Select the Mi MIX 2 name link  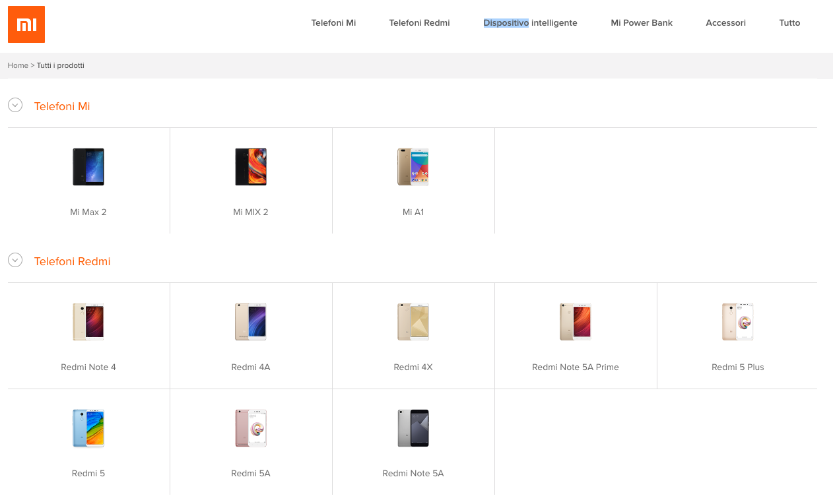click(x=251, y=212)
